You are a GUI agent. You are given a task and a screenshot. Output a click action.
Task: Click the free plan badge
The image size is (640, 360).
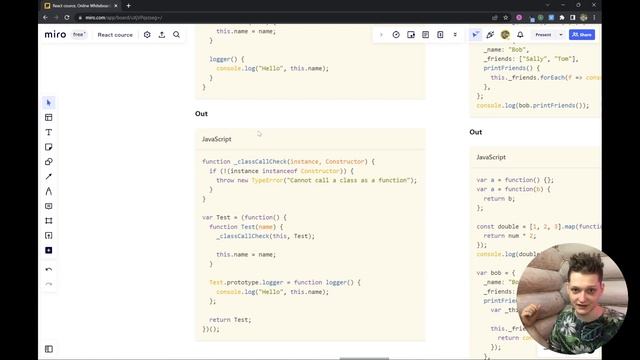click(78, 35)
